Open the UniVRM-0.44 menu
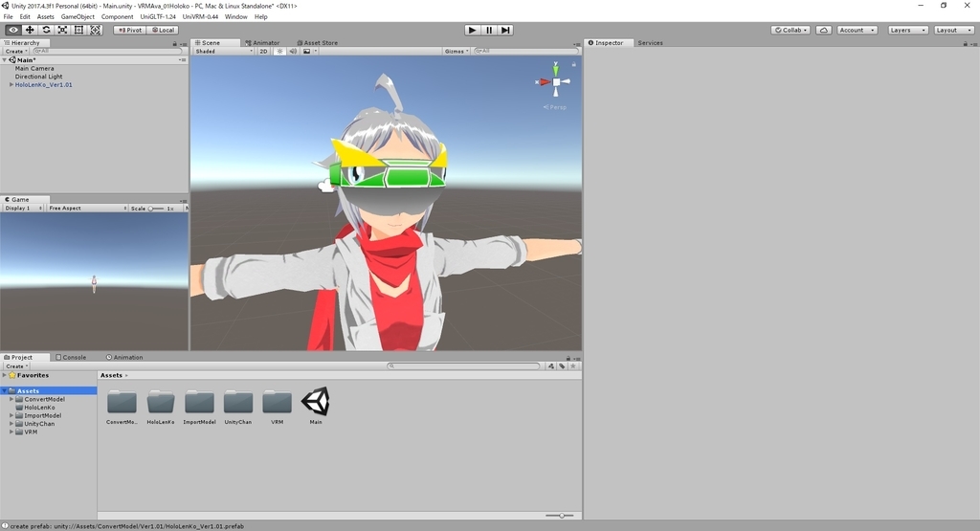Viewport: 980px width, 531px height. [x=201, y=17]
